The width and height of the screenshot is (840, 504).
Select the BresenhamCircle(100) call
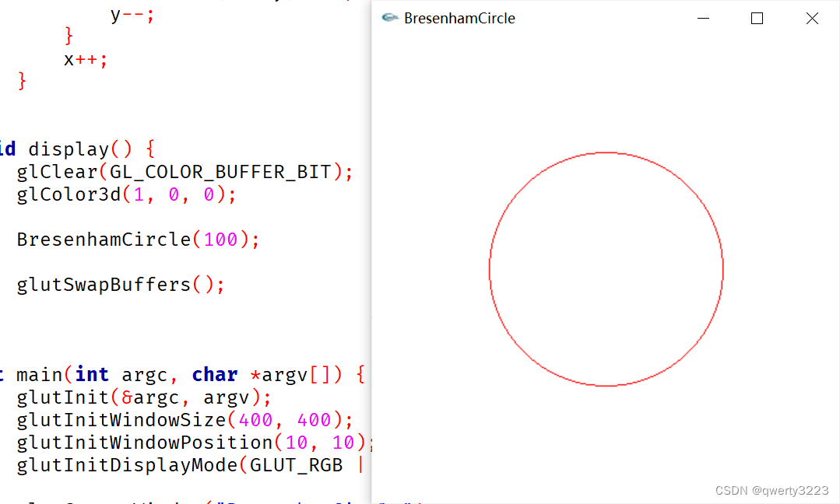[x=137, y=239]
